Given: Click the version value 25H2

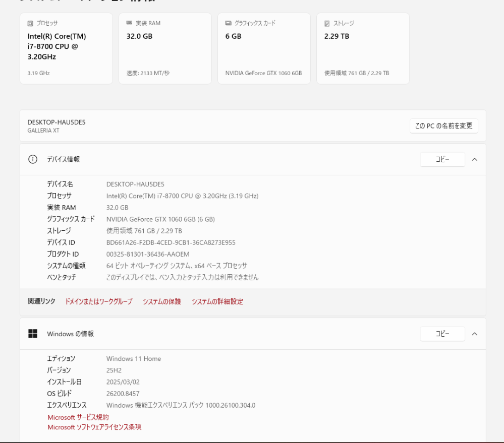Looking at the screenshot, I should pyautogui.click(x=114, y=370).
